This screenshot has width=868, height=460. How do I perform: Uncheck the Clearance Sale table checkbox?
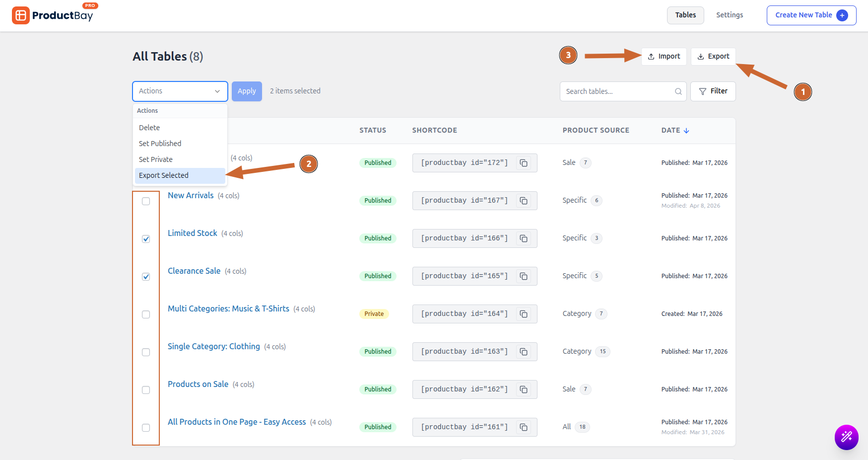click(146, 277)
